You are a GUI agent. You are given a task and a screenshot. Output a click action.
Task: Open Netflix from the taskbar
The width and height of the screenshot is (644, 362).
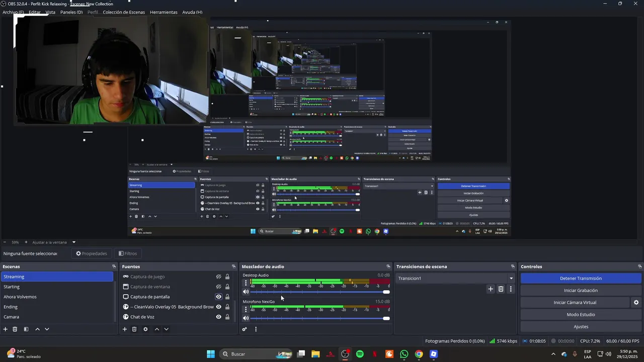[374, 354]
